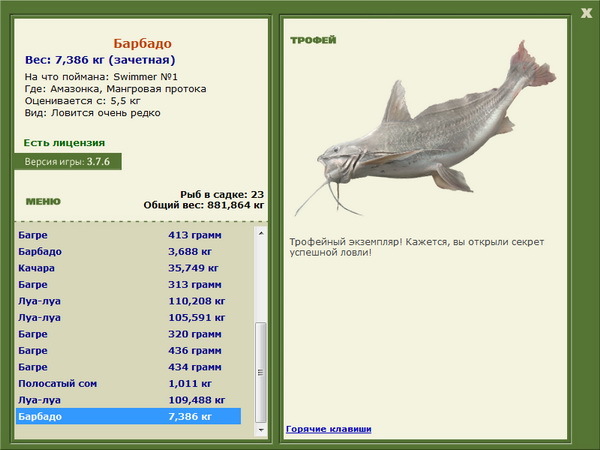Select the Луа-луа 109,488 кг row

(x=129, y=399)
